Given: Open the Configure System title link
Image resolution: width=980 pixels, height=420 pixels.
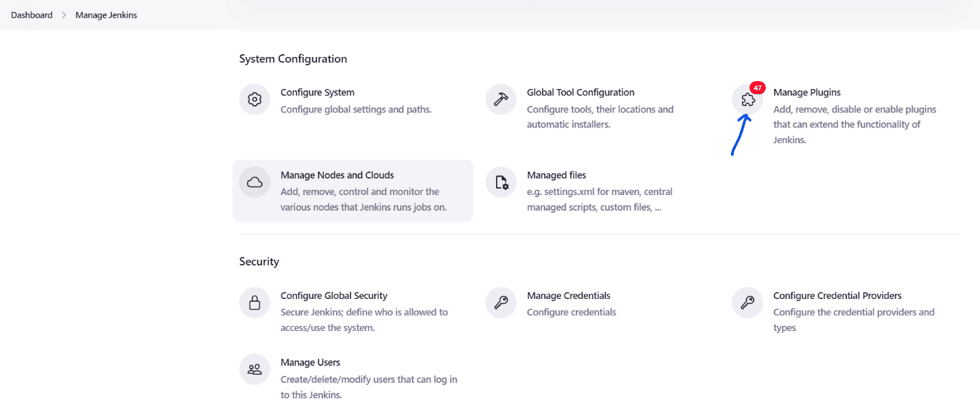Looking at the screenshot, I should click(317, 93).
